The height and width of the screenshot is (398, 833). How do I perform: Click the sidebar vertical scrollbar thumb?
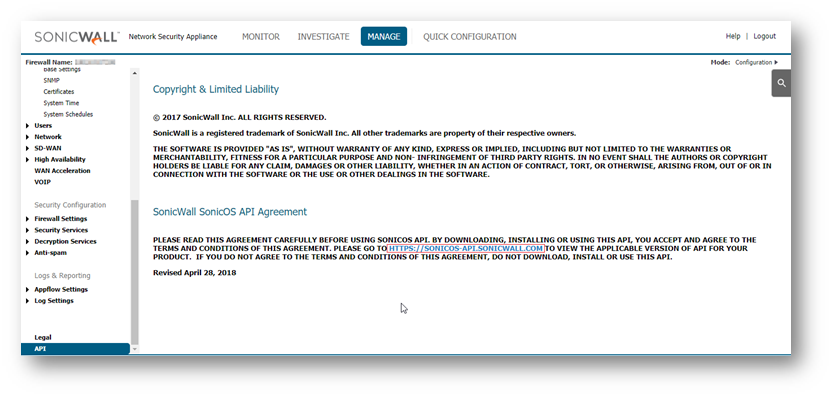pyautogui.click(x=134, y=271)
